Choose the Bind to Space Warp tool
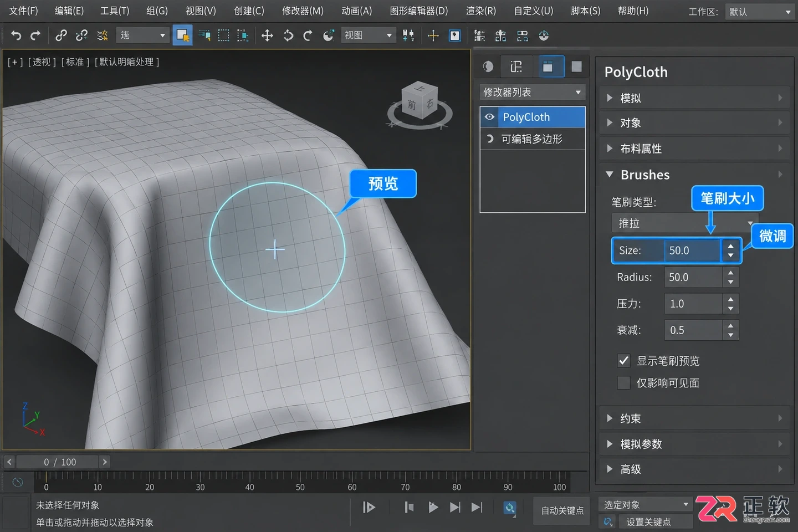 coord(103,35)
